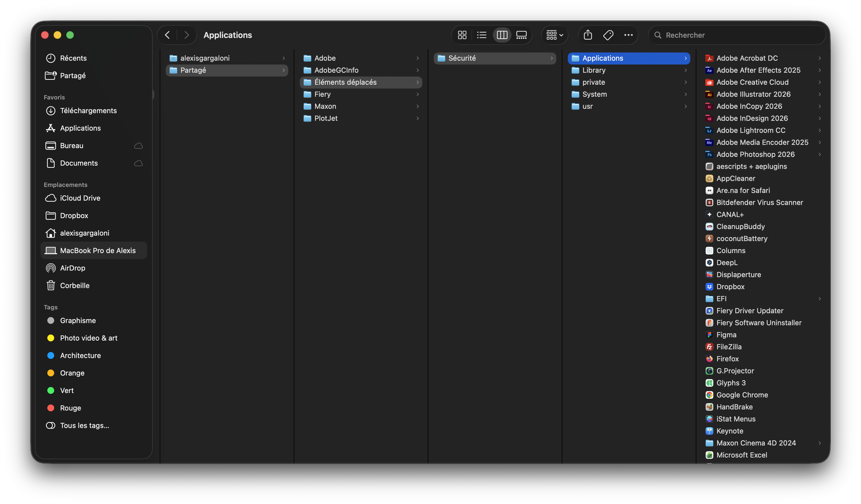Open the tag editor icon
This screenshot has height=504, width=861.
click(608, 35)
